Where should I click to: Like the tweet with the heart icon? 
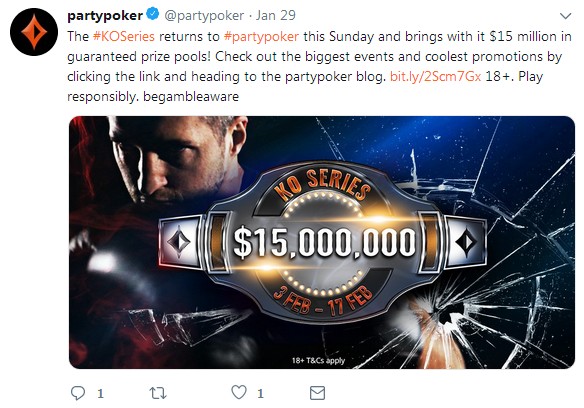pos(239,392)
